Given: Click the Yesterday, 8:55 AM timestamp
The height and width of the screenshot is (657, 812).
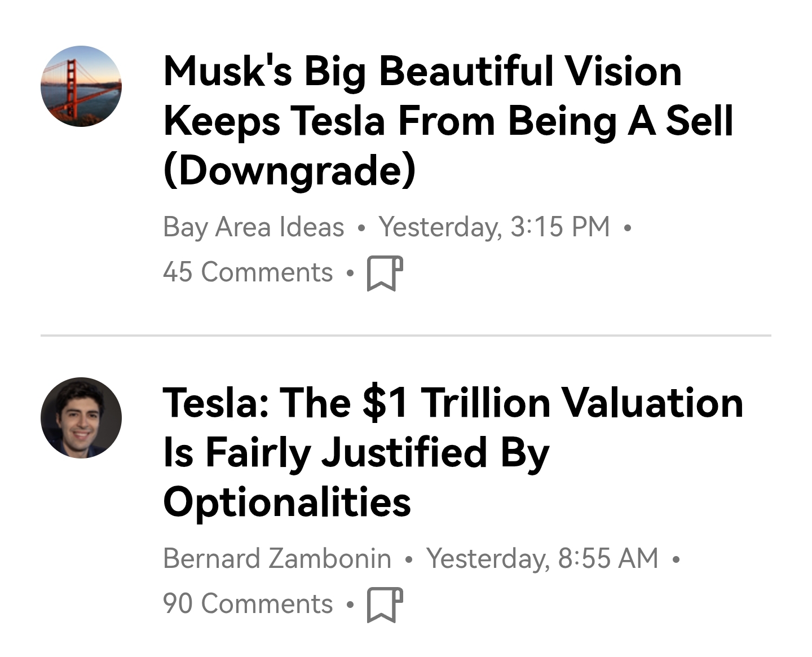Looking at the screenshot, I should click(x=542, y=559).
